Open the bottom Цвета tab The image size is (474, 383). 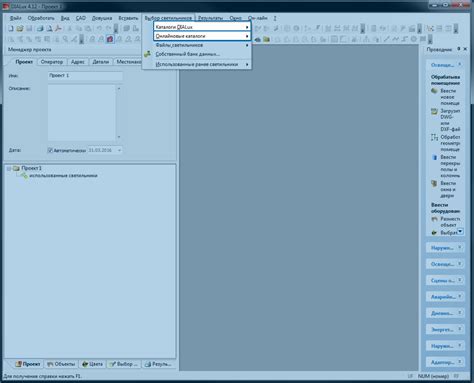pyautogui.click(x=93, y=364)
